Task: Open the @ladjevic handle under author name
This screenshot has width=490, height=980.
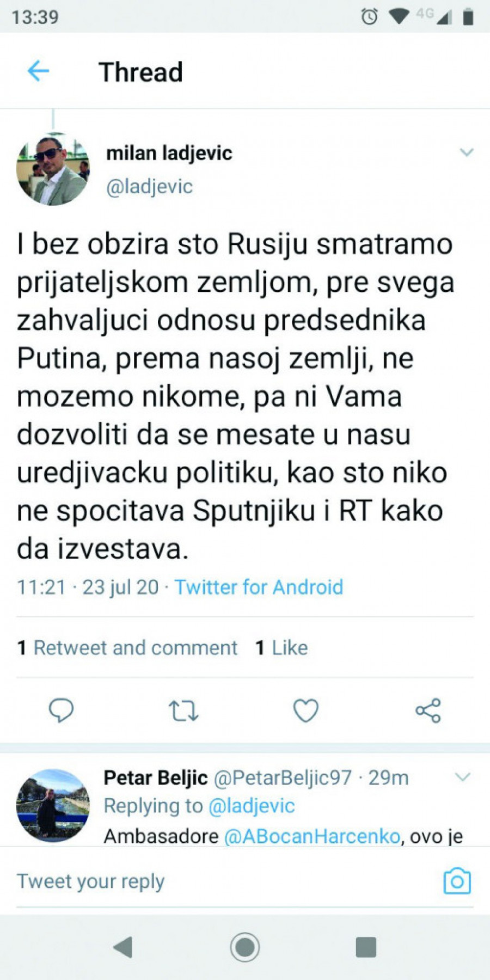Action: 149,187
